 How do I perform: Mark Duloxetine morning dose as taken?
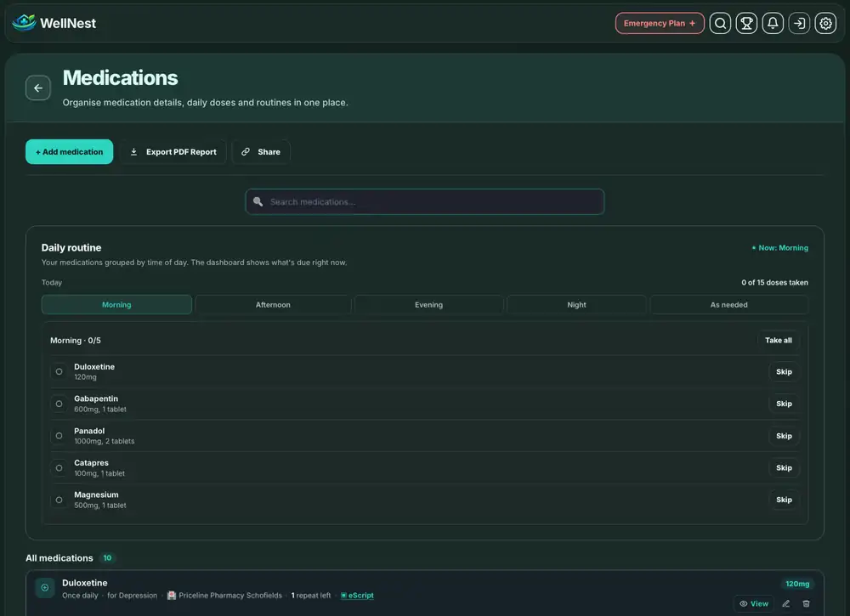(x=59, y=371)
